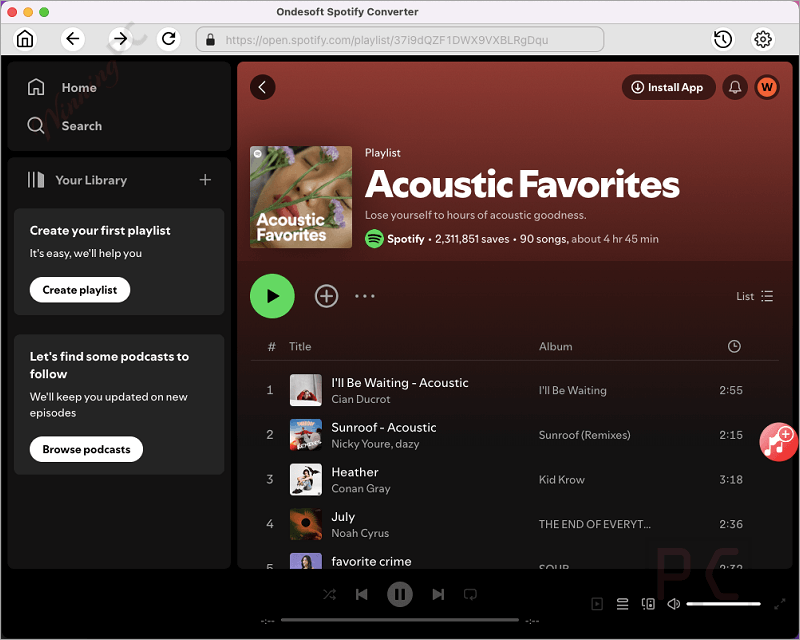Screen dimensions: 800x640
Task: Collapse Your Library panel
Action: pyautogui.click(x=77, y=180)
